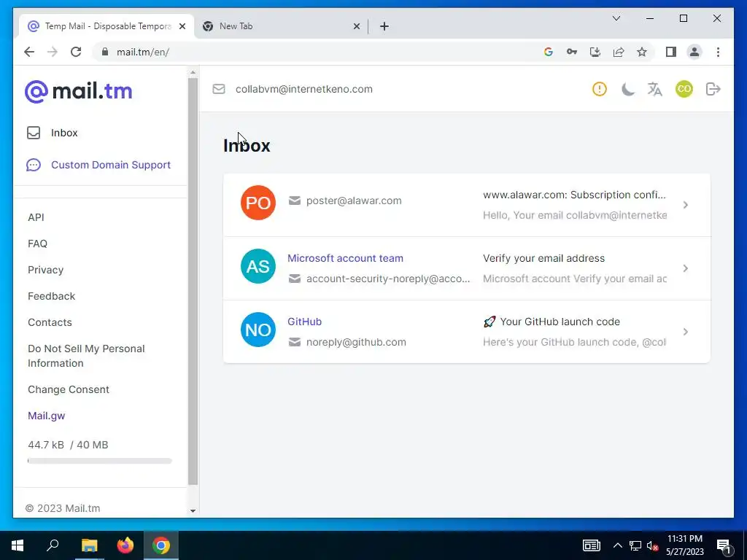The image size is (747, 560).
Task: Click the NO avatar circle
Action: tap(258, 330)
